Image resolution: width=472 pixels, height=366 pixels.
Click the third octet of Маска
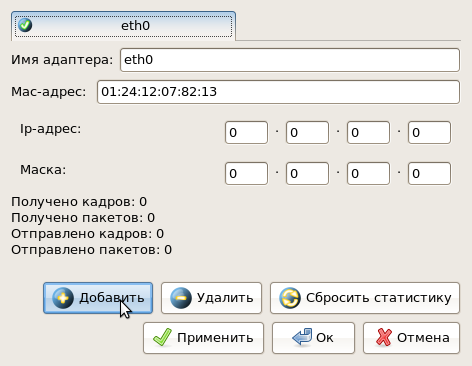point(368,173)
